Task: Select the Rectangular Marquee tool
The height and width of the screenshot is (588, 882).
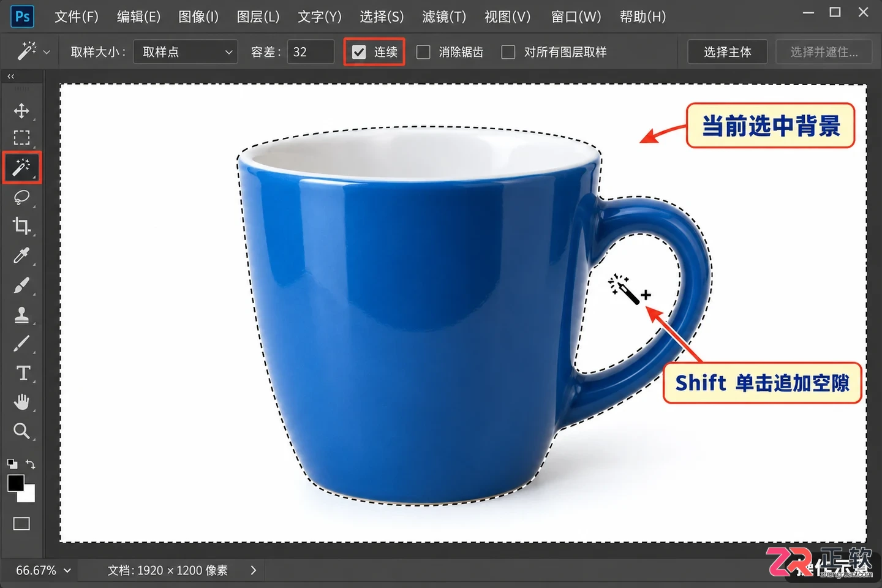Action: [x=21, y=138]
